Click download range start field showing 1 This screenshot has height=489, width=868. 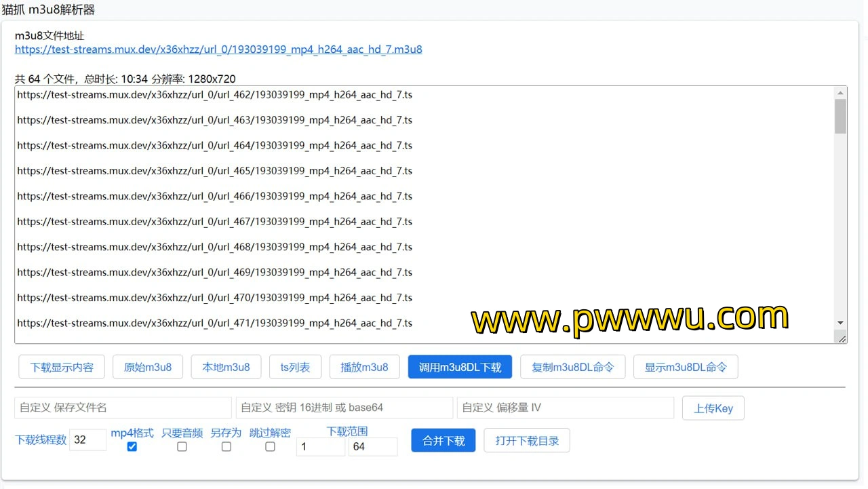[321, 446]
